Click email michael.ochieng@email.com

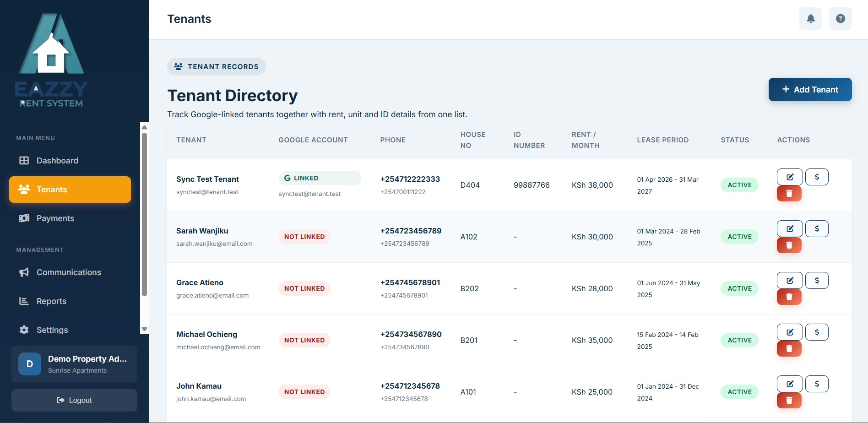pyautogui.click(x=218, y=347)
